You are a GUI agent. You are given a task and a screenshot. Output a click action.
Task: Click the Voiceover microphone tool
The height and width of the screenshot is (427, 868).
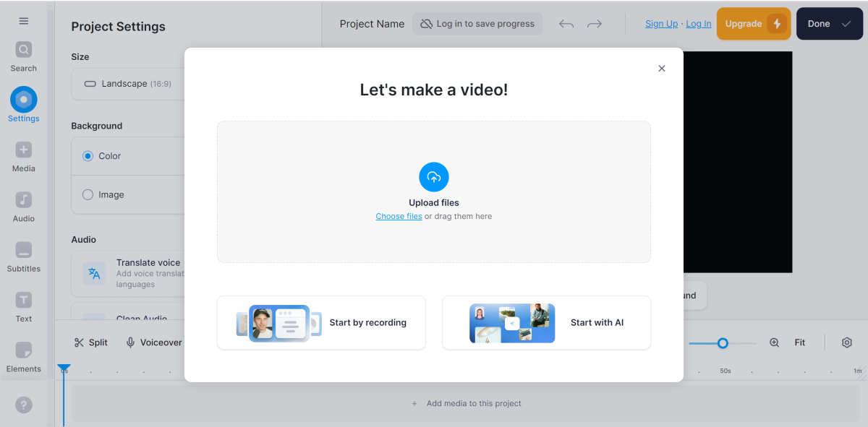(154, 342)
